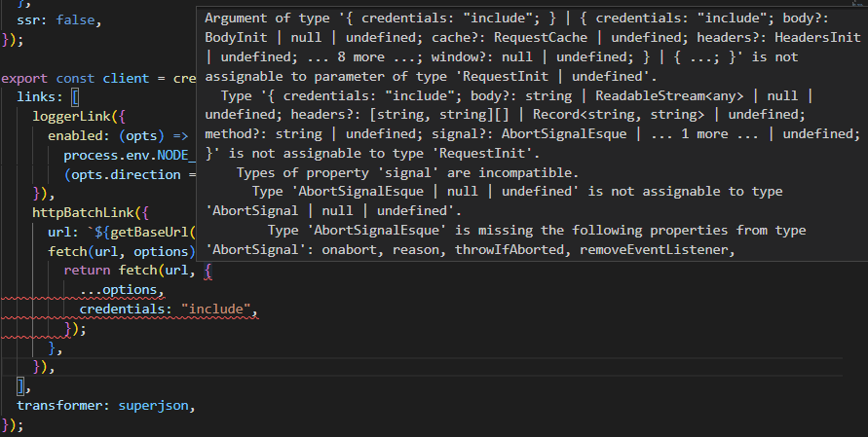Click '(opts.direction' expression

tap(123, 174)
